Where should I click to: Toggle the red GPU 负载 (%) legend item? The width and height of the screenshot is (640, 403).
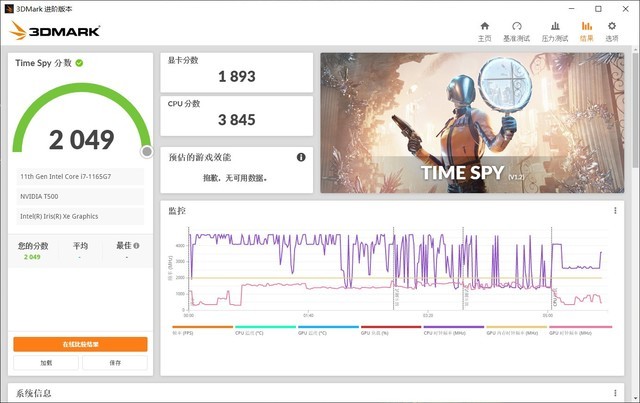(x=391, y=330)
